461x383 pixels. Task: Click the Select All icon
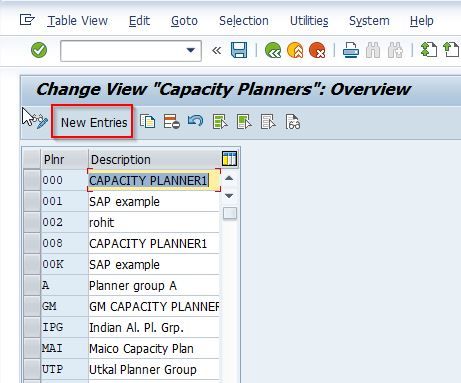220,122
